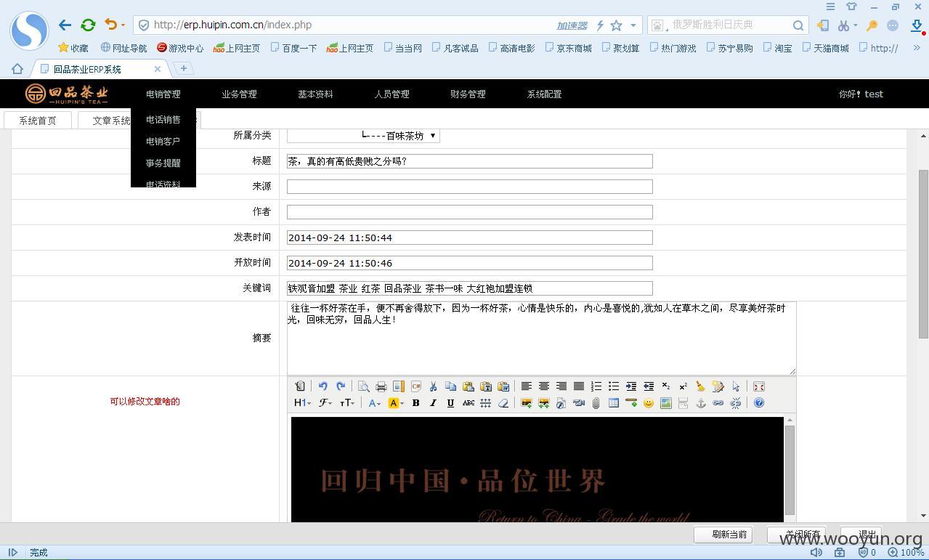The height and width of the screenshot is (560, 929).
Task: Click the 发表时间 publish time field
Action: (x=469, y=238)
